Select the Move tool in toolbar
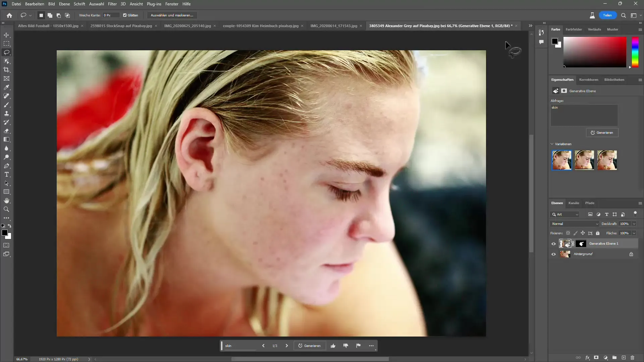 [7, 35]
